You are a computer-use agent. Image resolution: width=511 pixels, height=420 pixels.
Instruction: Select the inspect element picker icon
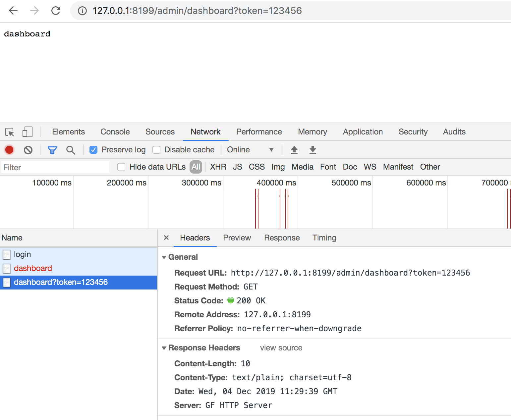coord(10,132)
